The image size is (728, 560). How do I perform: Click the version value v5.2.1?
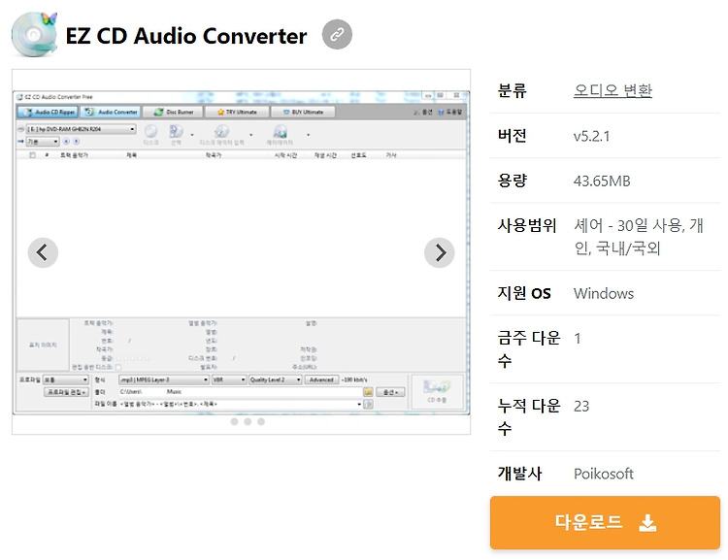click(x=591, y=136)
